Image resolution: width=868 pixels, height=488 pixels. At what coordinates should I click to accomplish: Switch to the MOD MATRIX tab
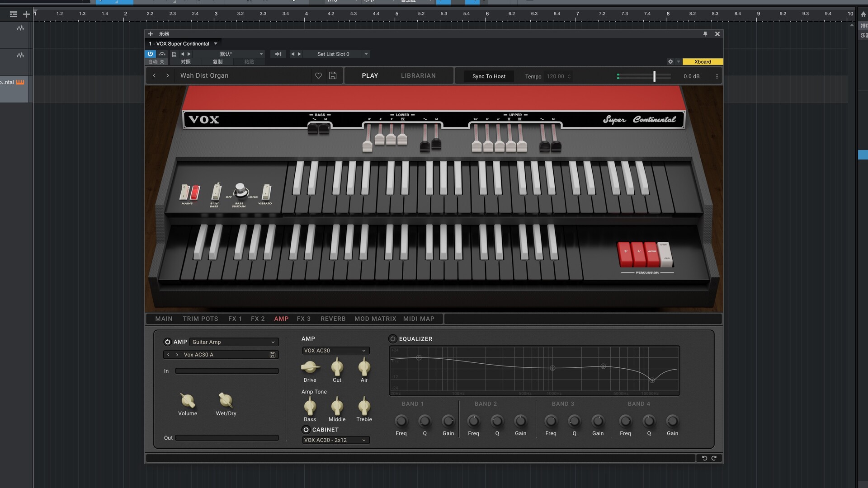(x=375, y=319)
